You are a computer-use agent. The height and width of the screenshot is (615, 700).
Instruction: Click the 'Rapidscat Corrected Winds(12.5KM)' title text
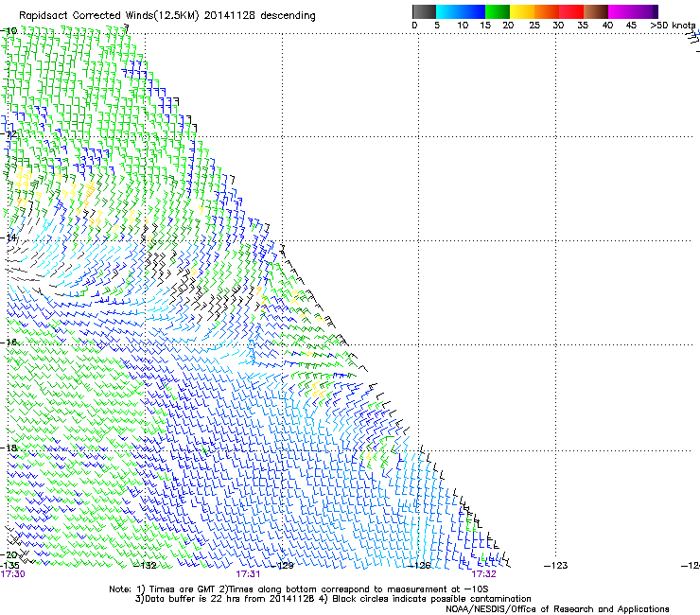click(109, 16)
